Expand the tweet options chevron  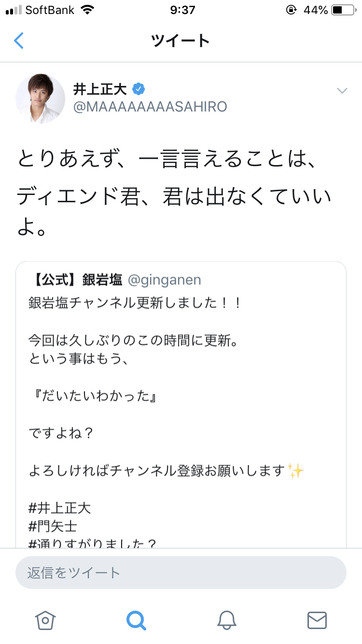pyautogui.click(x=342, y=91)
